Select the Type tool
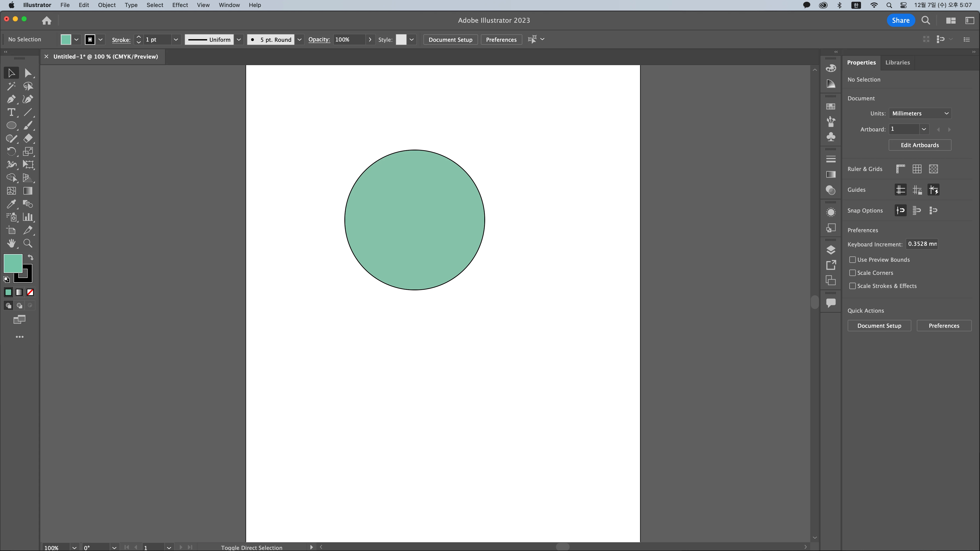 [11, 113]
